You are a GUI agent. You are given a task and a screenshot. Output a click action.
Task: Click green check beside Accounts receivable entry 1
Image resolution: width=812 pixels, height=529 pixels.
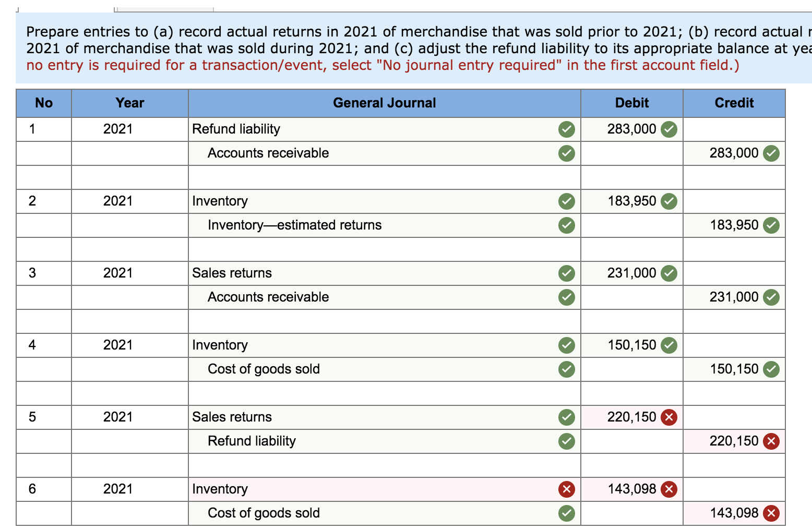tap(566, 153)
